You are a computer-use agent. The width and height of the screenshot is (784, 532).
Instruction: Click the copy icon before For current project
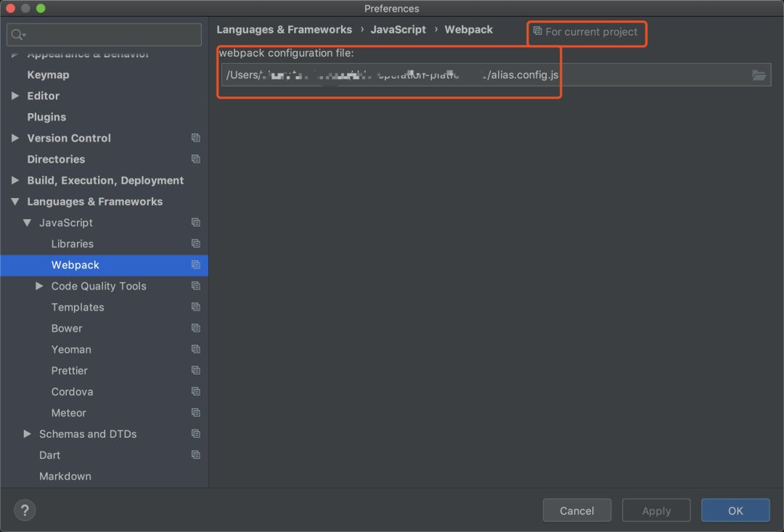[x=537, y=31]
